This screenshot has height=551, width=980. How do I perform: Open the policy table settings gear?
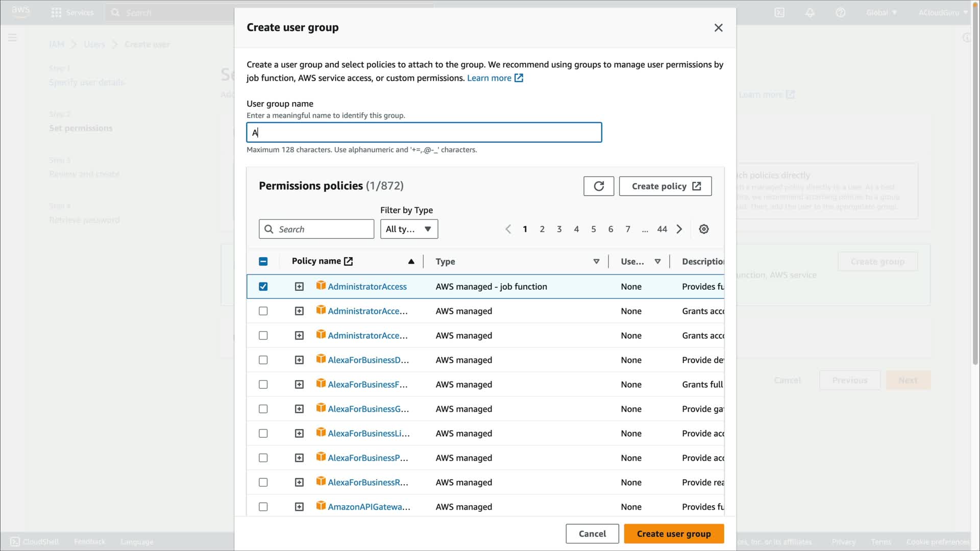(704, 229)
